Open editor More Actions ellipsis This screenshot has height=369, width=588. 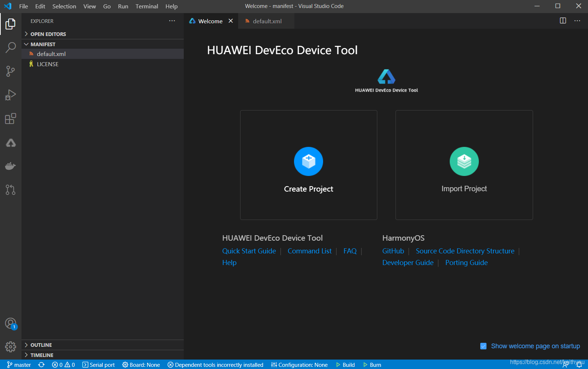tap(577, 21)
